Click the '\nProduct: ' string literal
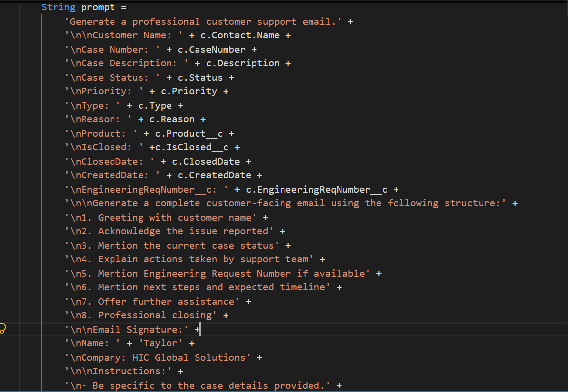Image resolution: width=568 pixels, height=392 pixels. (x=101, y=134)
